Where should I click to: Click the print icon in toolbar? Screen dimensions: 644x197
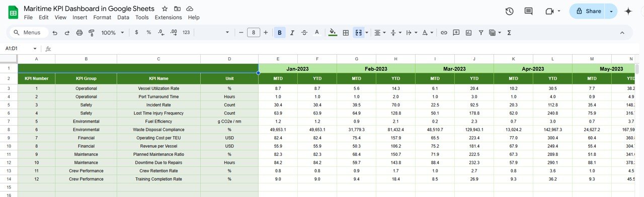click(79, 33)
